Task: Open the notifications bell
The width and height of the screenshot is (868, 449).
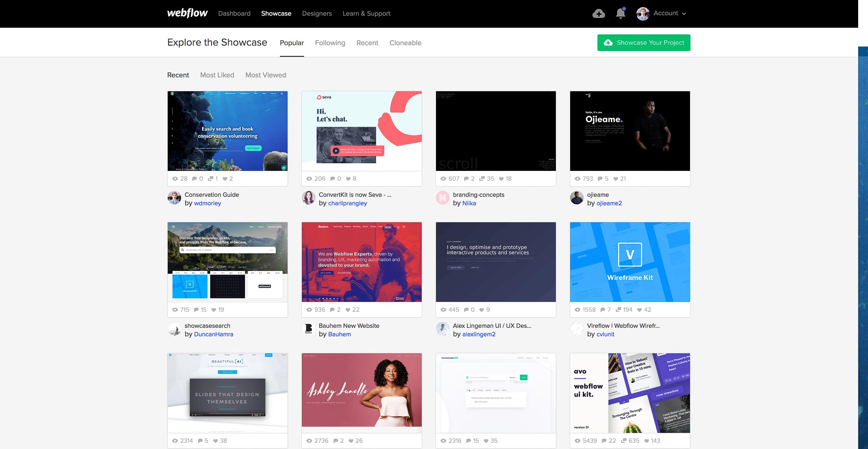Action: point(620,13)
